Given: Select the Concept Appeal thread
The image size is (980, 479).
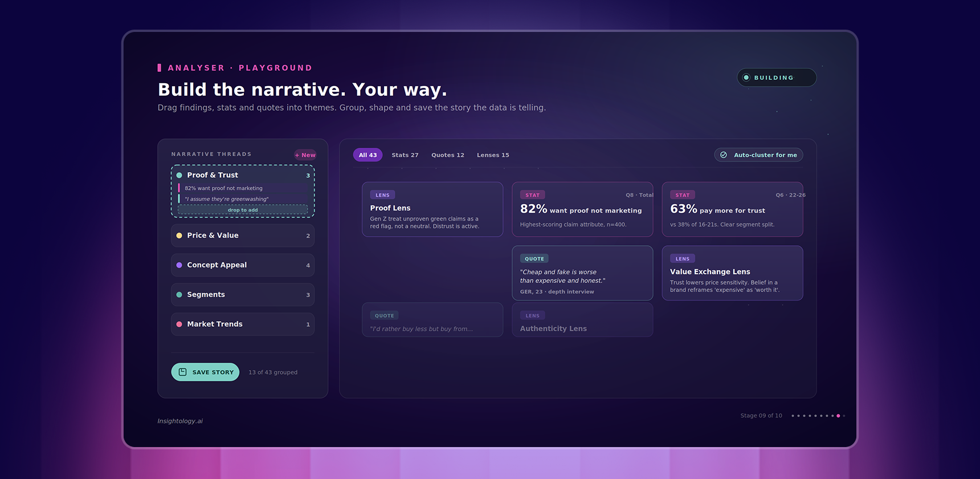Looking at the screenshot, I should click(x=243, y=265).
